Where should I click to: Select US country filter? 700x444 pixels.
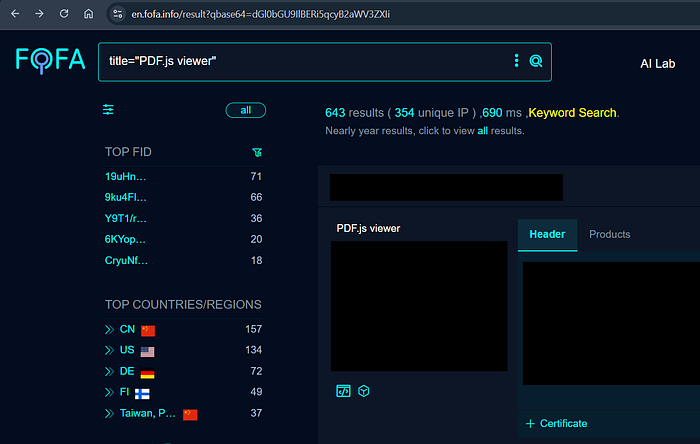pyautogui.click(x=127, y=350)
